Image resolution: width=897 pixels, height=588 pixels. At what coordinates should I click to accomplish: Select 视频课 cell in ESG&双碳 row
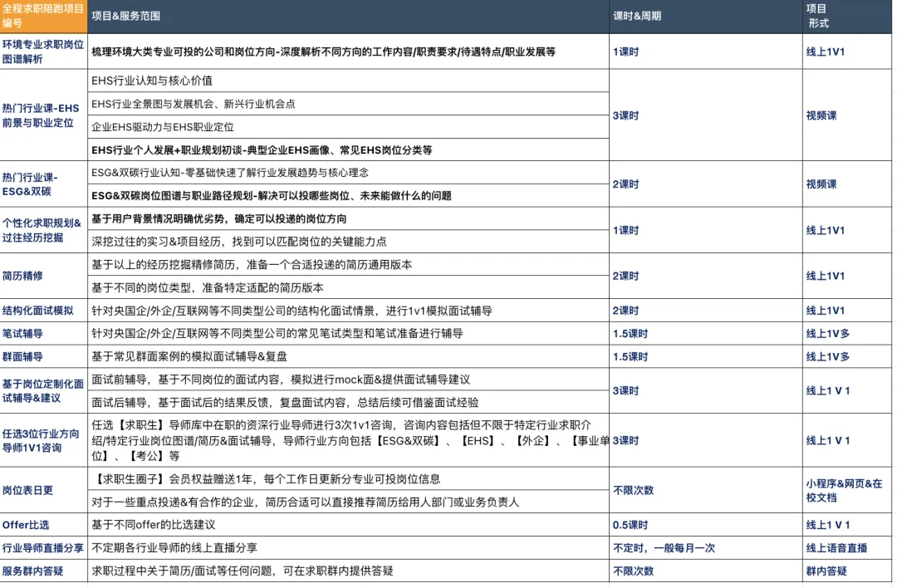coord(847,184)
